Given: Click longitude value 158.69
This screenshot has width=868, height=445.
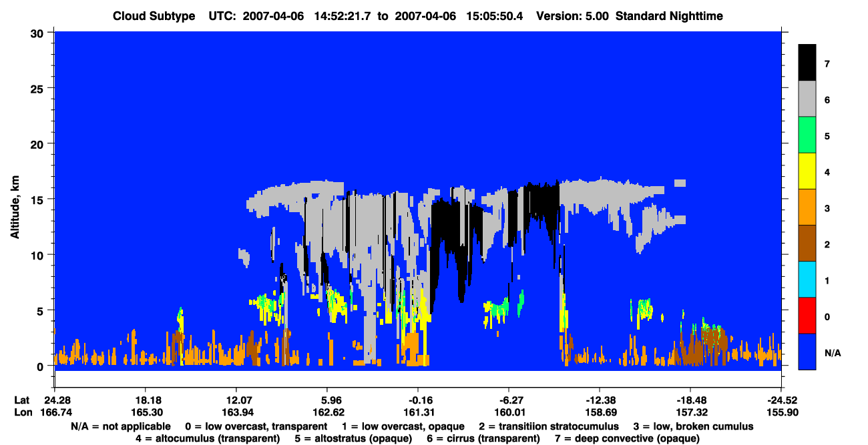Looking at the screenshot, I should (x=600, y=412).
